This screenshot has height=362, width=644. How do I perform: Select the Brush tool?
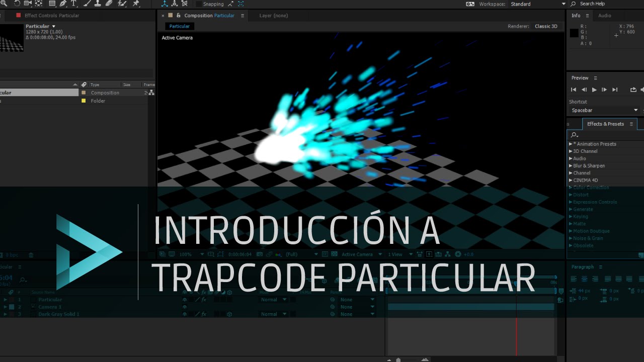click(87, 4)
